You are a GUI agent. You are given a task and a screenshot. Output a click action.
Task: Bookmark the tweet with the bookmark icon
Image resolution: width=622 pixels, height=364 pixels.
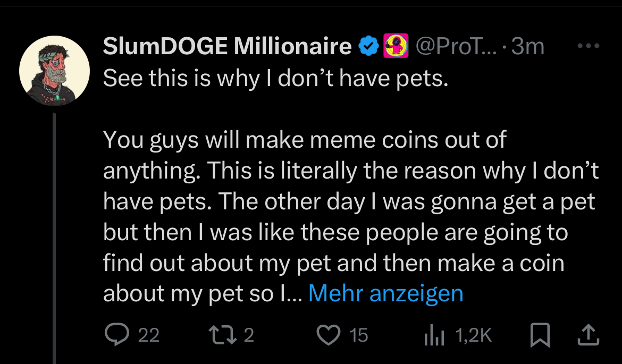tap(540, 335)
